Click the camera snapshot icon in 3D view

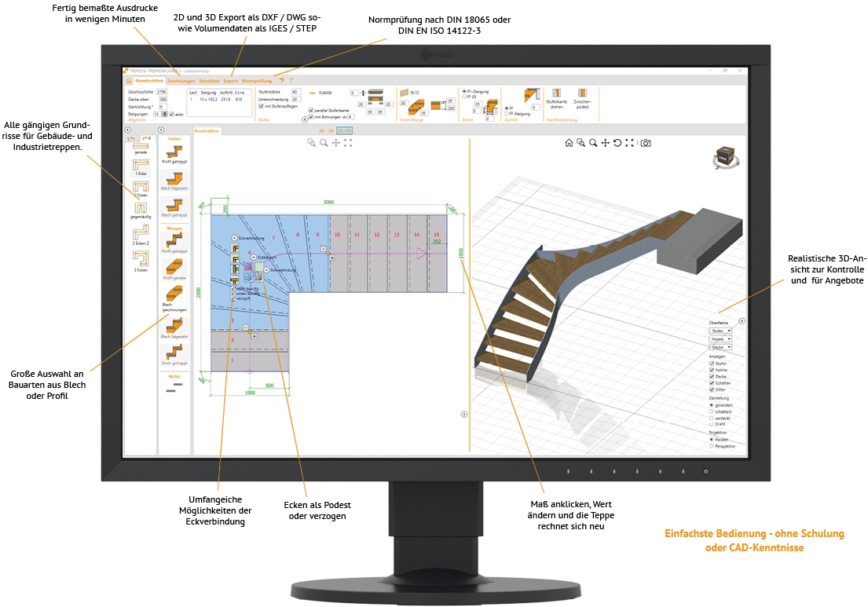point(646,143)
